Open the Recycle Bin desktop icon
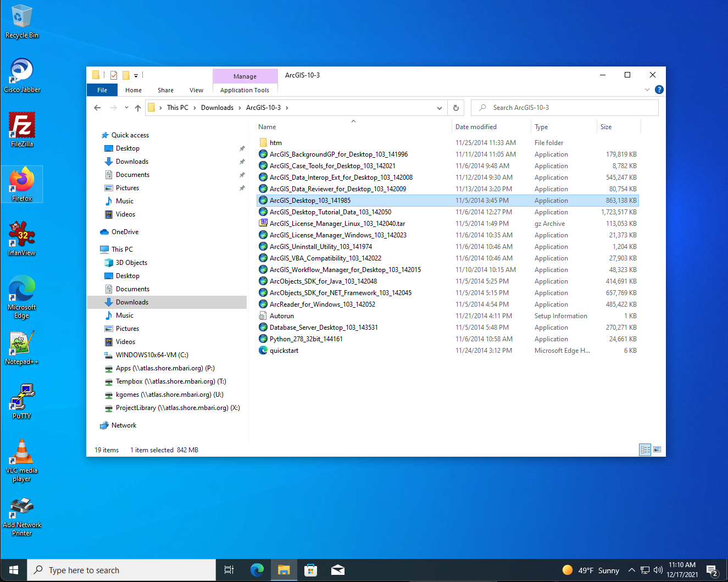 (22, 21)
